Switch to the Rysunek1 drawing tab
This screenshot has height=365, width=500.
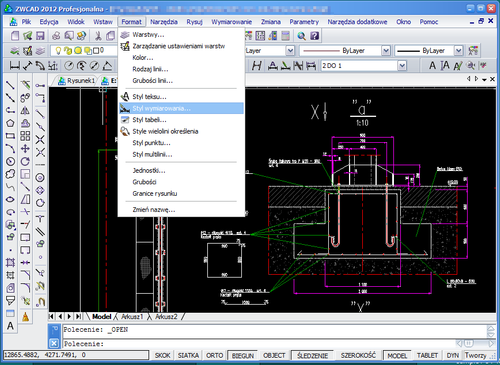[77, 81]
